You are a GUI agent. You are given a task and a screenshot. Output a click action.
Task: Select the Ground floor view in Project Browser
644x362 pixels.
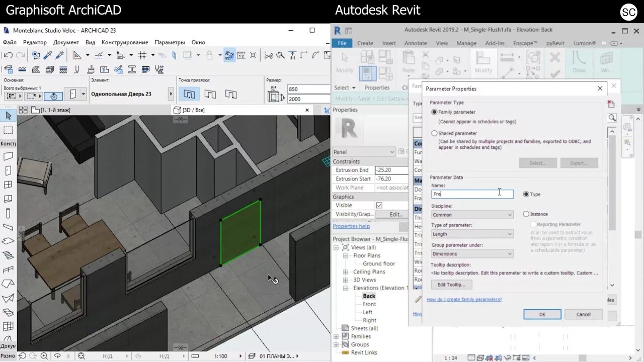point(379,264)
